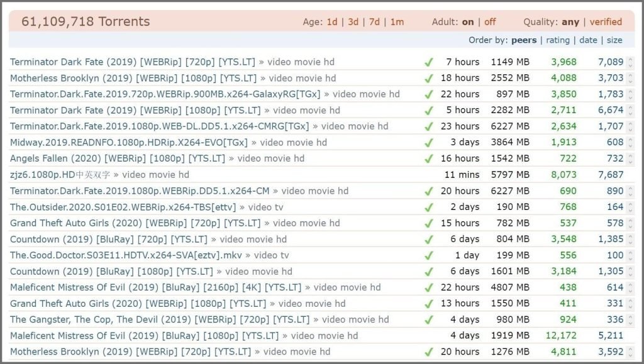644x364 pixels.
Task: Click the green check beside Grand Theft Auto Girls 720p
Action: coord(429,223)
